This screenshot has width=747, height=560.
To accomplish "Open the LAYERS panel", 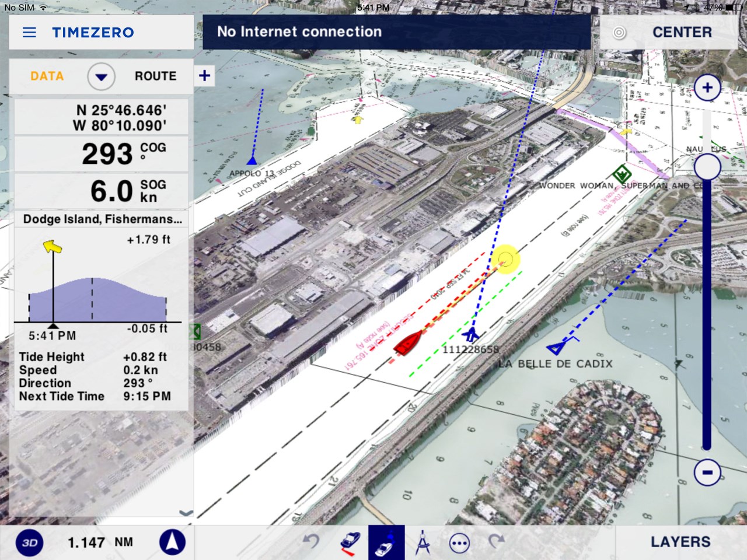I will 680,542.
